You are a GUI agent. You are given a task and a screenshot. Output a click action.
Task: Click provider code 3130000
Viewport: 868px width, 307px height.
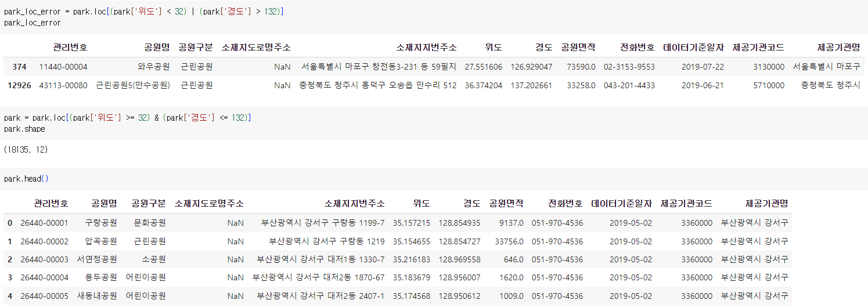click(x=769, y=67)
